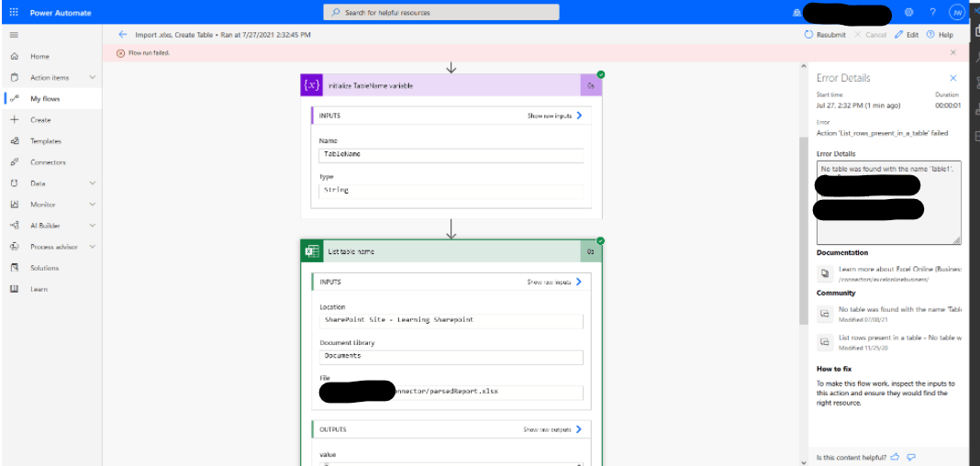Viewport: 980px width, 466px height.
Task: Collapse the left navigation hamburger menu
Action: (15, 35)
